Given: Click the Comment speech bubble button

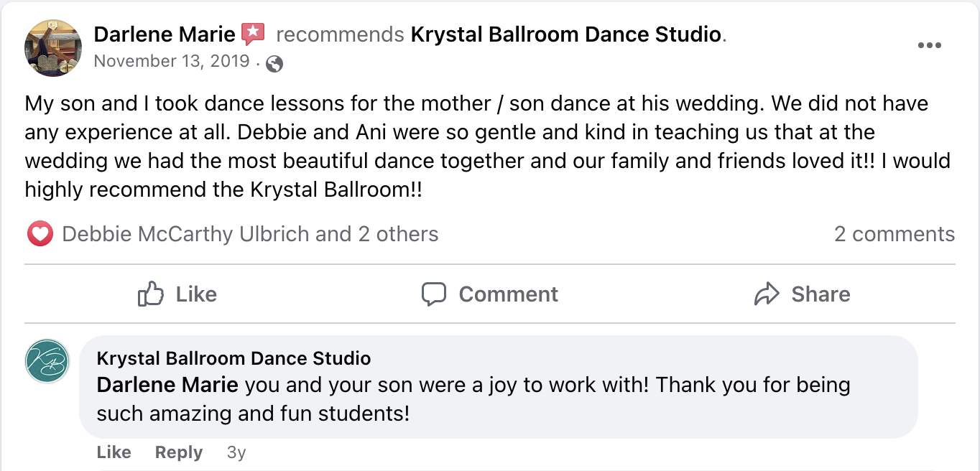Looking at the screenshot, I should (490, 294).
